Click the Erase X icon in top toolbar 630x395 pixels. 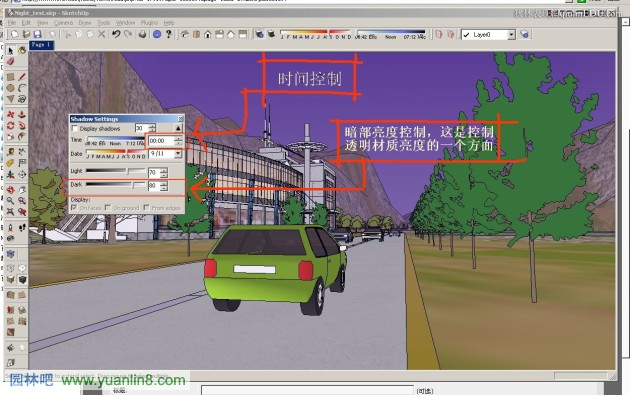click(x=102, y=35)
